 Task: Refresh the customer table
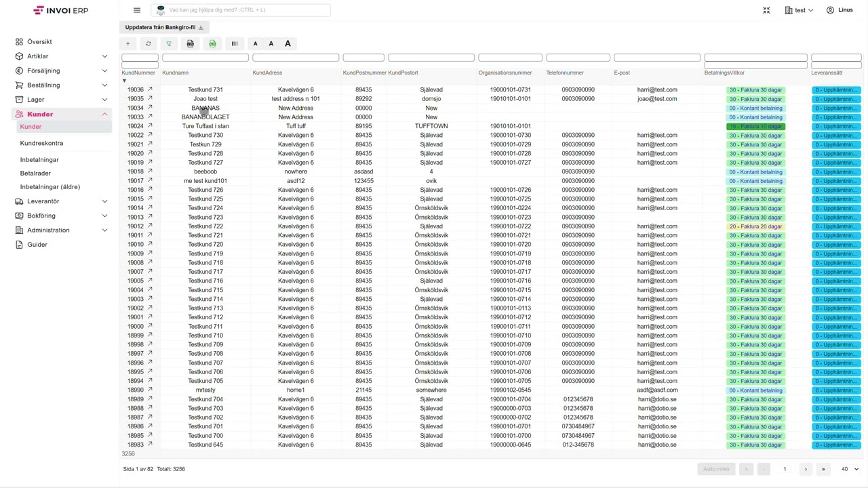(x=149, y=44)
